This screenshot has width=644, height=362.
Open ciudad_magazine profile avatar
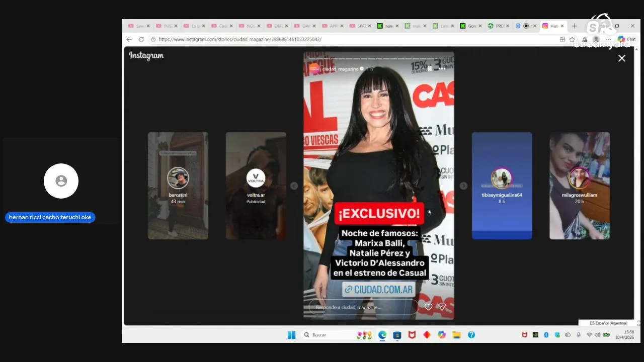[314, 69]
